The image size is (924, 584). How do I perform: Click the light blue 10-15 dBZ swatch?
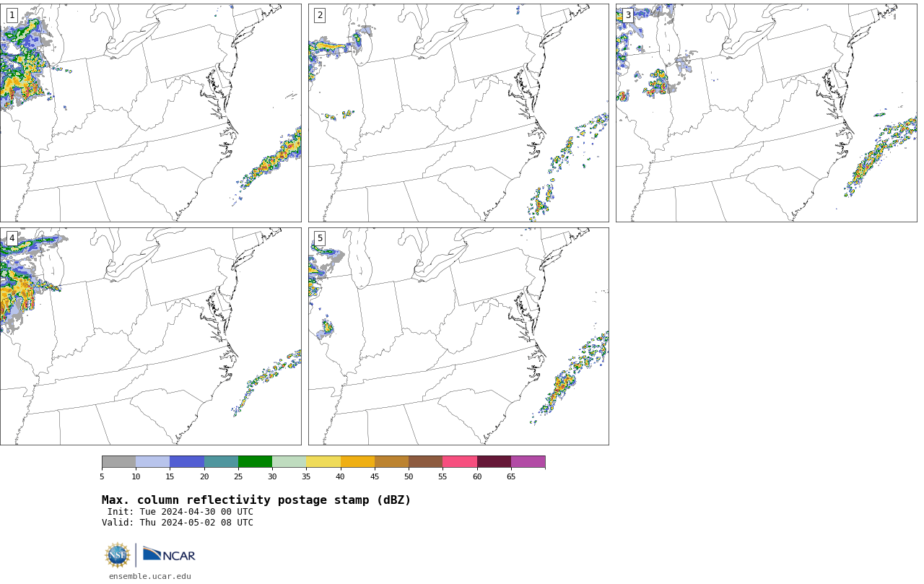pyautogui.click(x=152, y=462)
